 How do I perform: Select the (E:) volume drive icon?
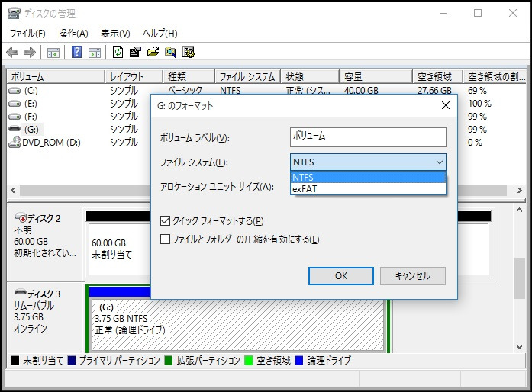(15, 104)
